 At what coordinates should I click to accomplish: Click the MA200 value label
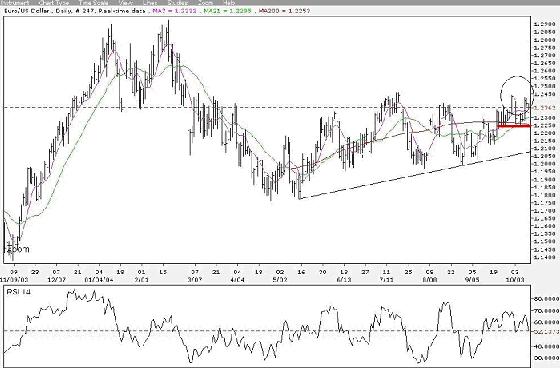284,11
